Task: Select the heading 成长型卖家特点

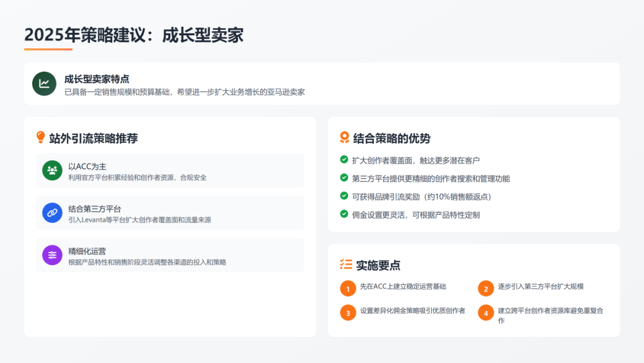Action: [x=97, y=79]
